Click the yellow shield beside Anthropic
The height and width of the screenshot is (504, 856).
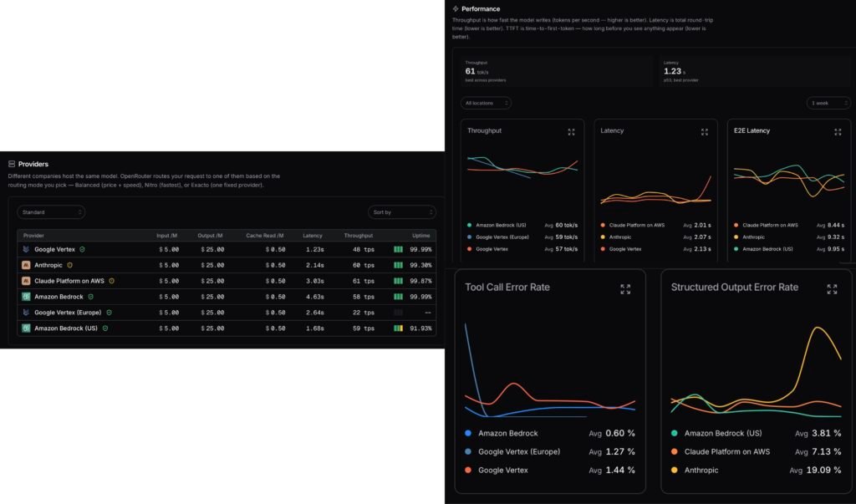(x=69, y=265)
